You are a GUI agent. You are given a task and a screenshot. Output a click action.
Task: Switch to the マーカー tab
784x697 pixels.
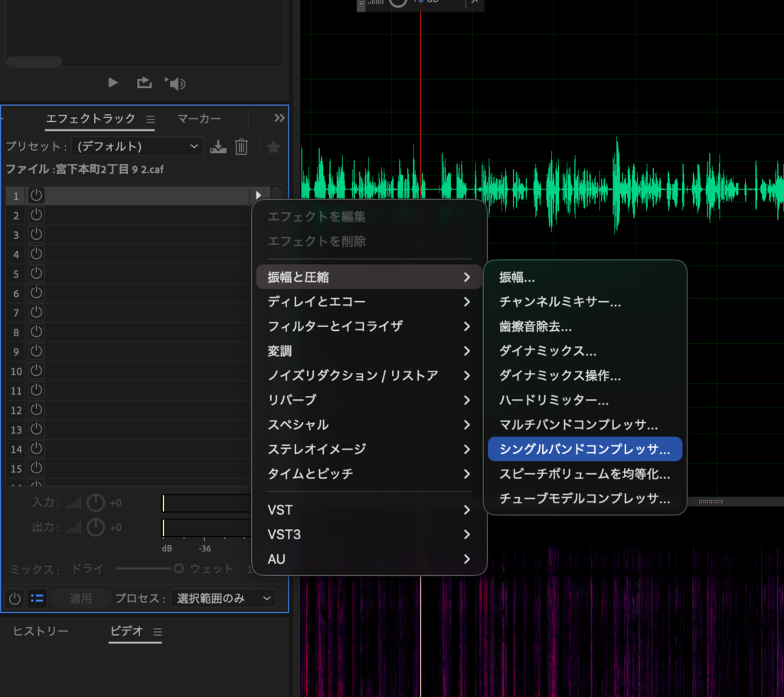(x=199, y=119)
